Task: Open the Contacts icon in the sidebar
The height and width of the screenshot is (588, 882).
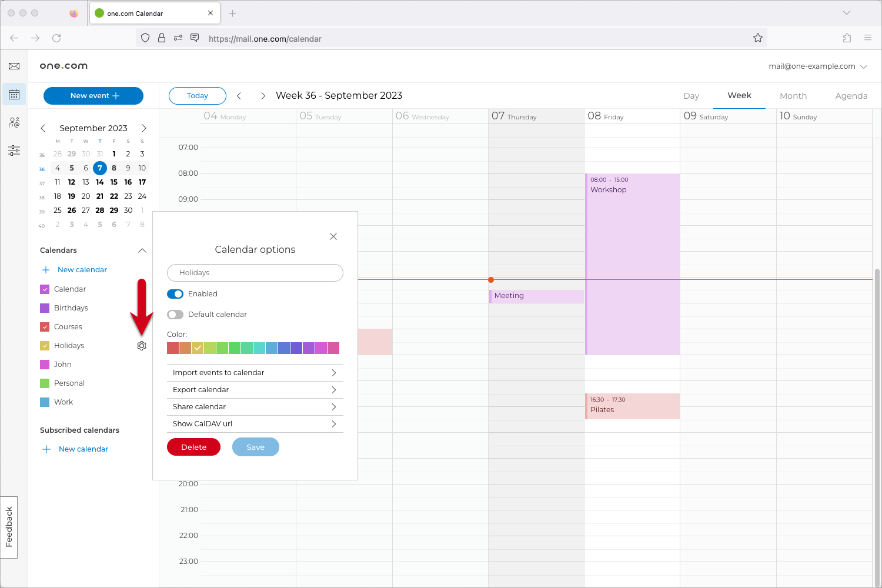Action: [x=14, y=122]
